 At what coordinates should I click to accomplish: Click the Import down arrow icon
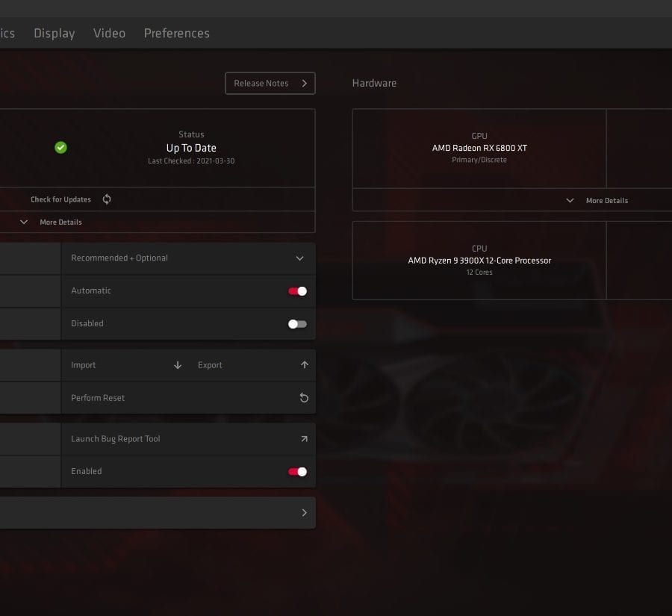point(178,365)
